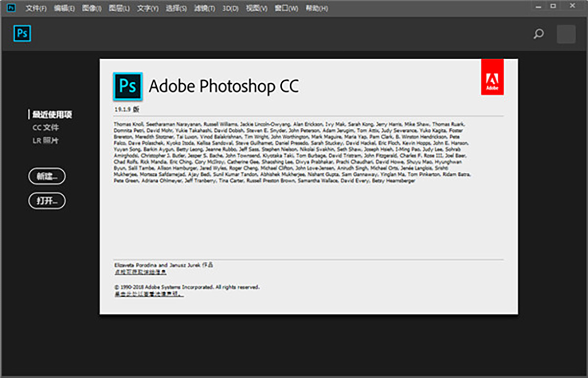Open the 图像(I) menu
588x378 pixels.
(92, 8)
